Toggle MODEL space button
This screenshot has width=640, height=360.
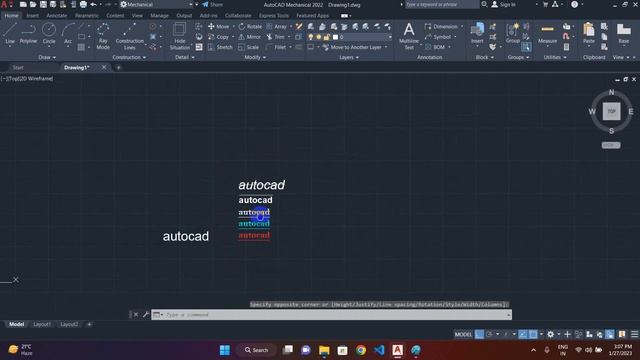[x=463, y=334]
